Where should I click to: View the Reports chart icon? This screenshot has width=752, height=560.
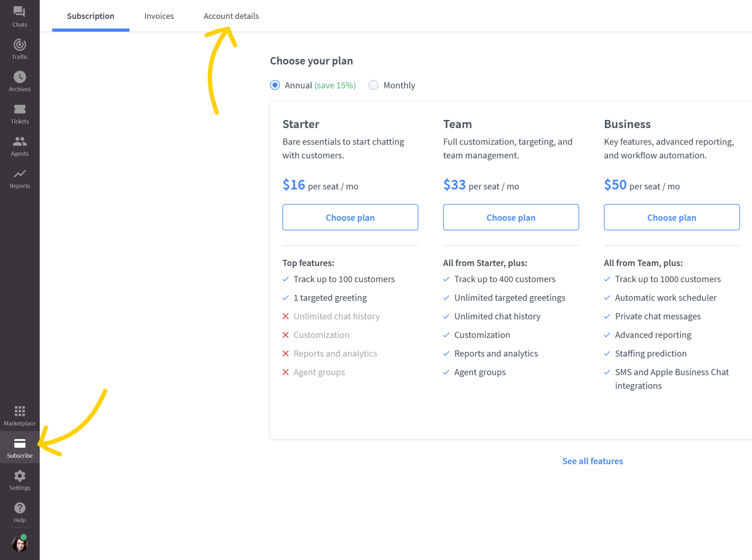click(x=19, y=174)
